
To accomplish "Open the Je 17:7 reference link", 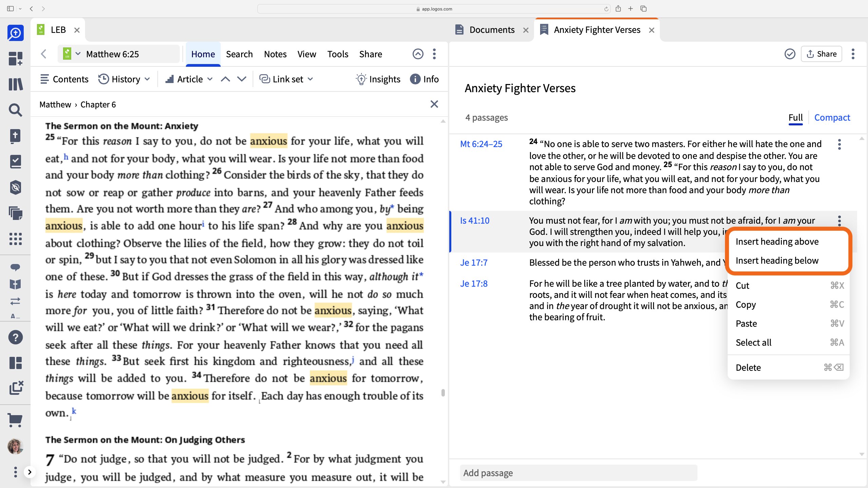I will coord(474,263).
